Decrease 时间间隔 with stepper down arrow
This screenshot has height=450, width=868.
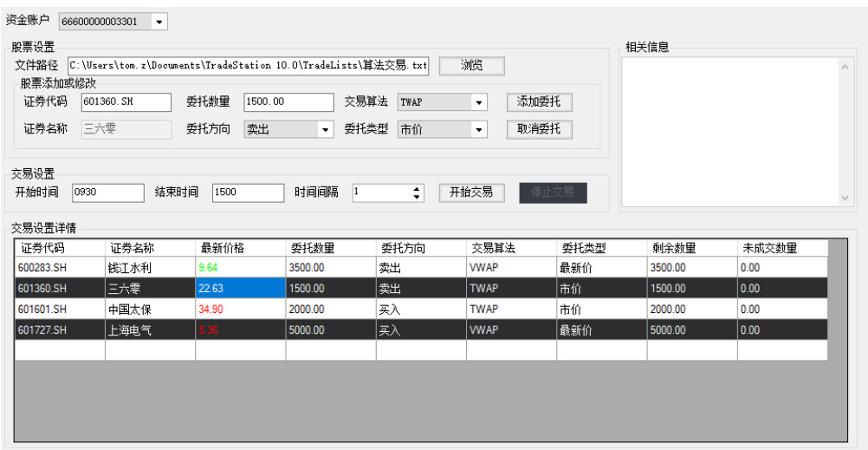(x=417, y=197)
